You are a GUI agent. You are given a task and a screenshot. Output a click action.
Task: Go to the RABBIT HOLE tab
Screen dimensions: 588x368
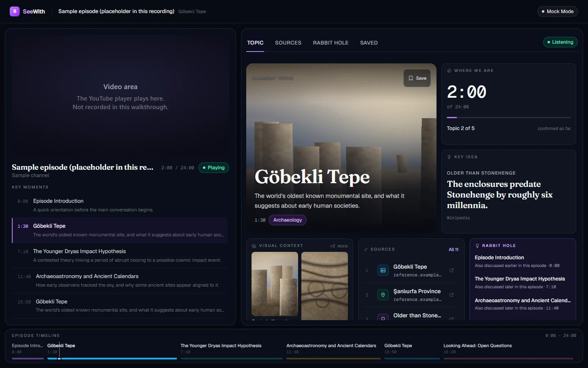(331, 43)
